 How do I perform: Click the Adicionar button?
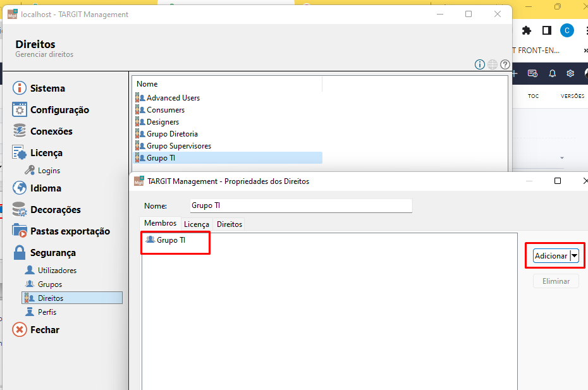tap(551, 256)
